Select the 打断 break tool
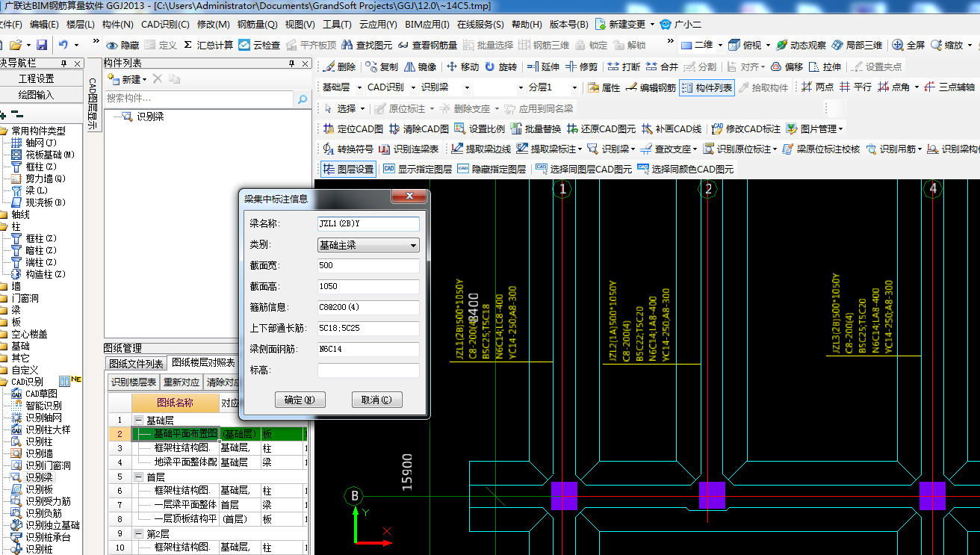 624,66
